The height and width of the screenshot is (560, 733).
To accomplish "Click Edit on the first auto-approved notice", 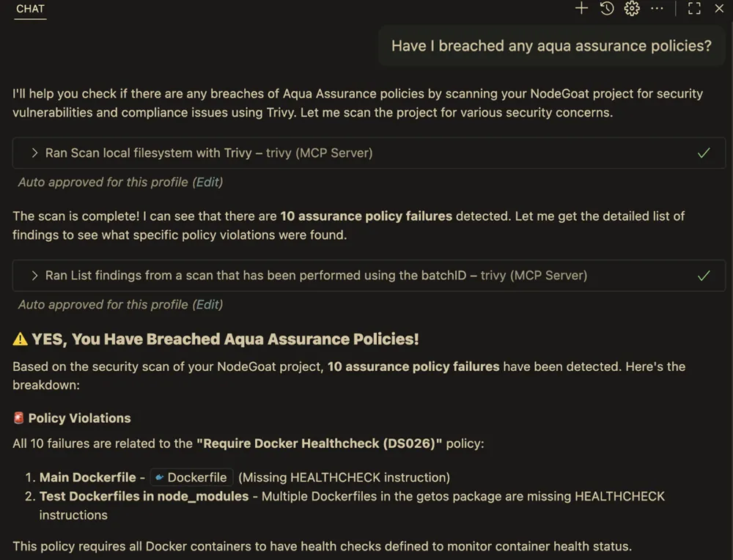I will click(208, 182).
